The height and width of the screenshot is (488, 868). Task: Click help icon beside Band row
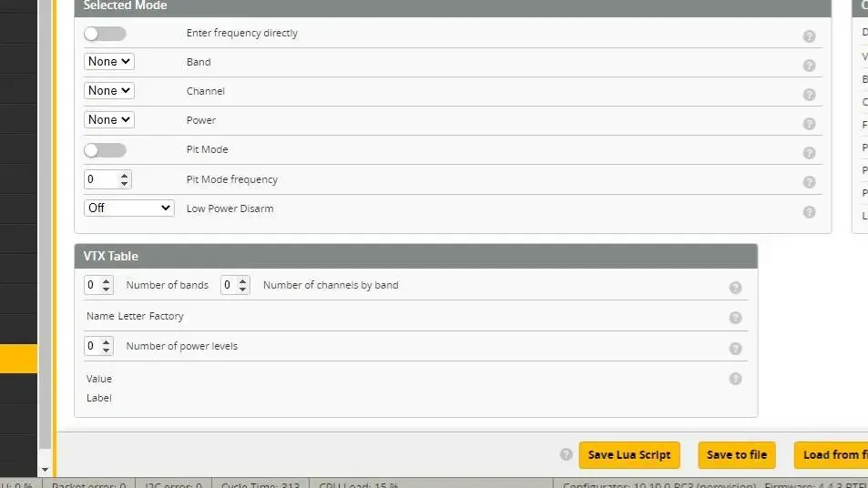(x=809, y=66)
